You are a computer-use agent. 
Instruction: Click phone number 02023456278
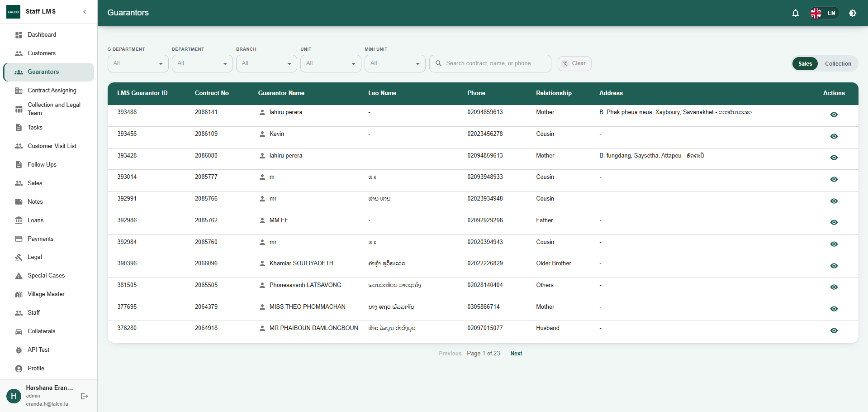click(x=485, y=134)
